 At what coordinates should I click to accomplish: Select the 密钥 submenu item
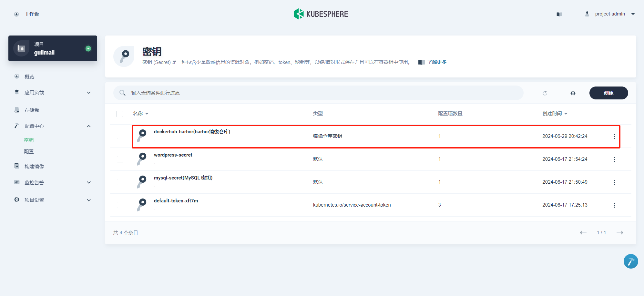29,140
